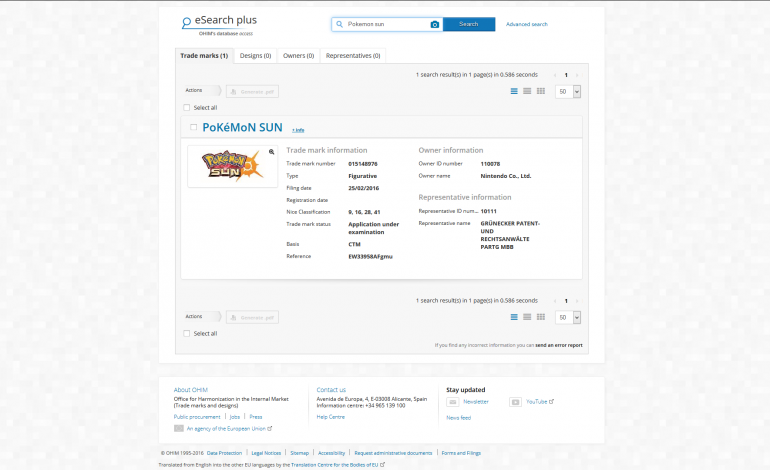
Task: Open the Designs (0) tab
Action: click(255, 56)
